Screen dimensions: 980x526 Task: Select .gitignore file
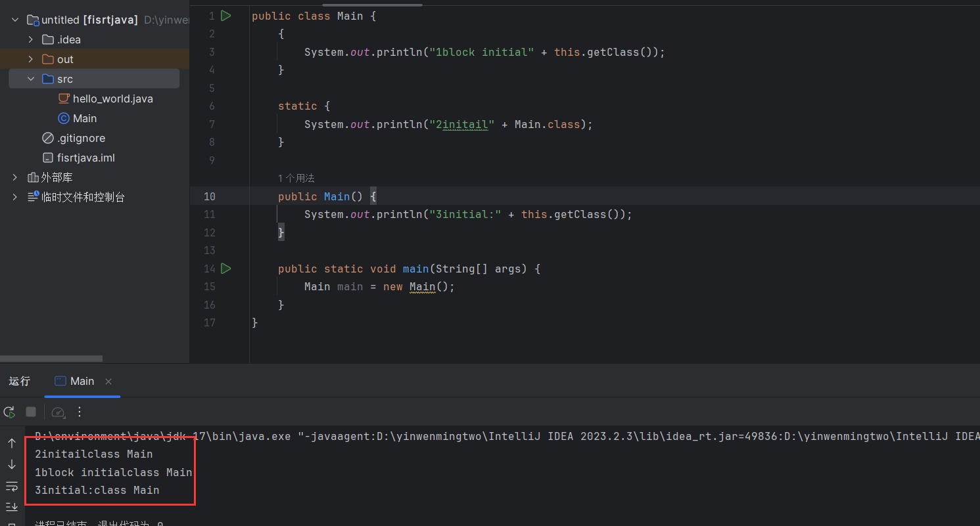coord(81,138)
